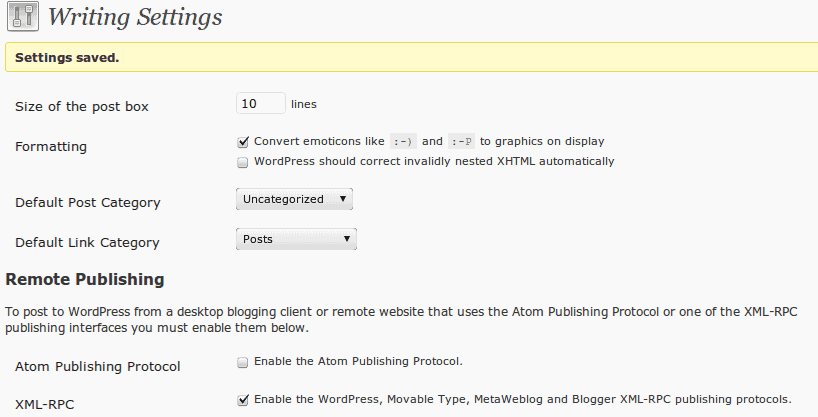
Task: Uncheck the convert emoticons checkbox
Action: (243, 142)
